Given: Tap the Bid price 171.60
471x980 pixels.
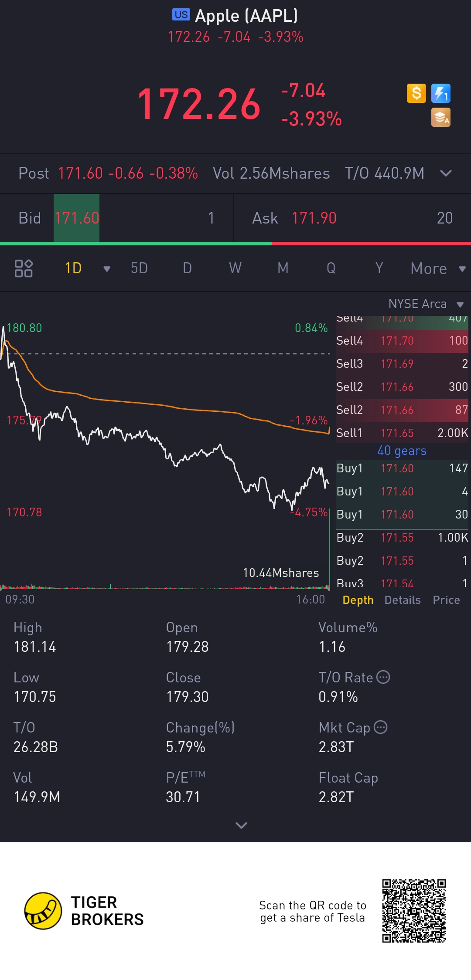Looking at the screenshot, I should [77, 218].
